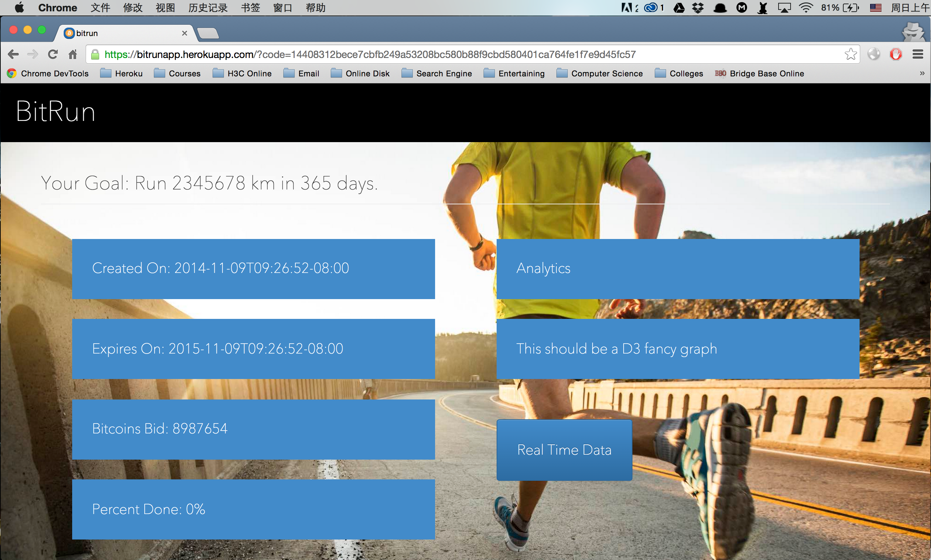The image size is (931, 560).
Task: Open the 历史记录 menu
Action: click(208, 7)
